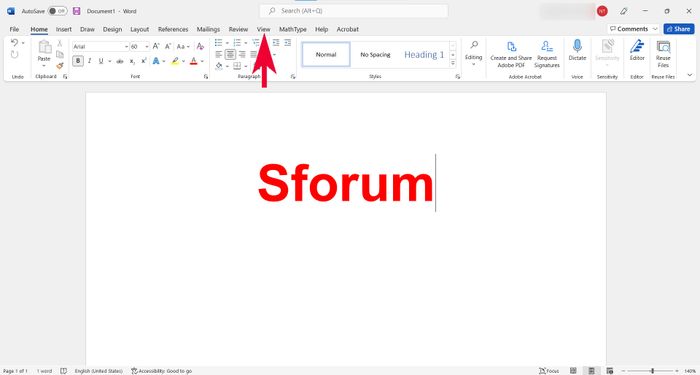The image size is (700, 375).
Task: Increase font size with the larger A icon
Action: pyautogui.click(x=156, y=46)
